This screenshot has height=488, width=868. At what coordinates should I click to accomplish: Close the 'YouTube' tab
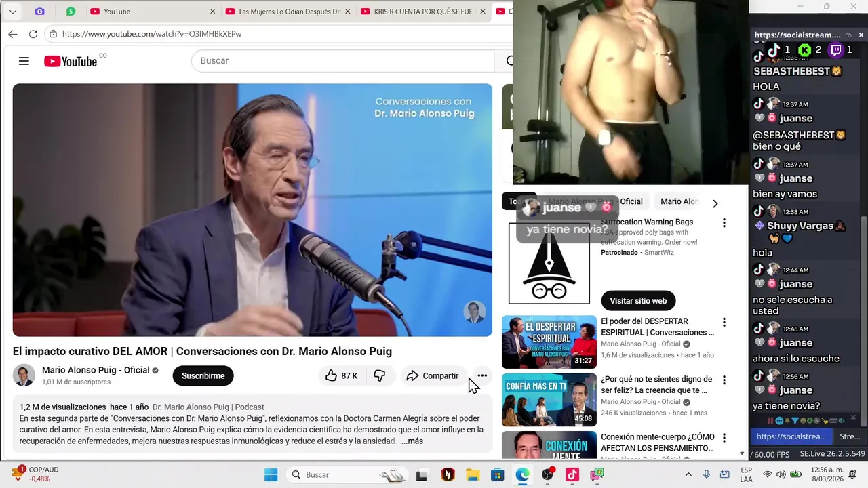pos(213,12)
